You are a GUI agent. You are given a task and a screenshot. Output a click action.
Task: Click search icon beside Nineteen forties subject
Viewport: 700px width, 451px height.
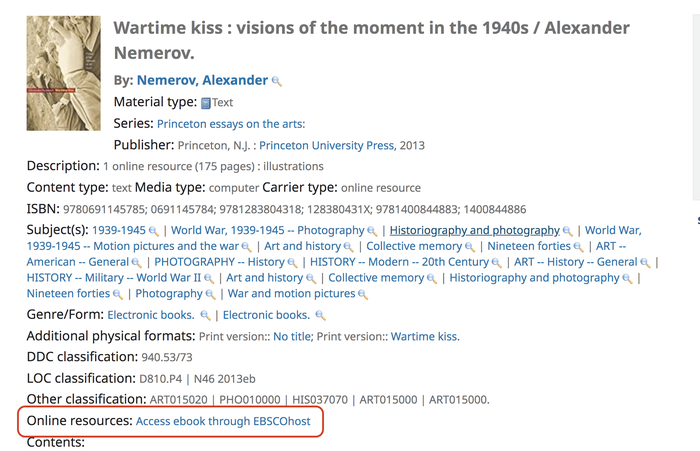pos(579,247)
